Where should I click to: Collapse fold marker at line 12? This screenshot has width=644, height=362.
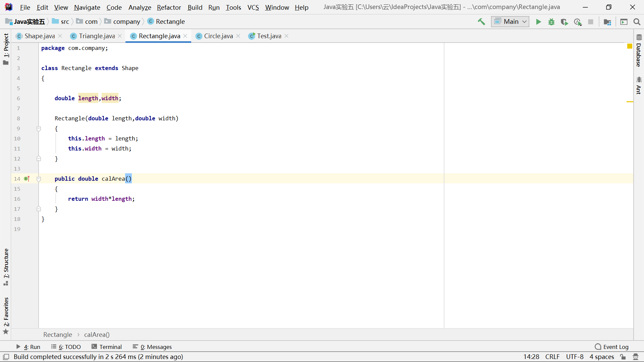point(39,159)
